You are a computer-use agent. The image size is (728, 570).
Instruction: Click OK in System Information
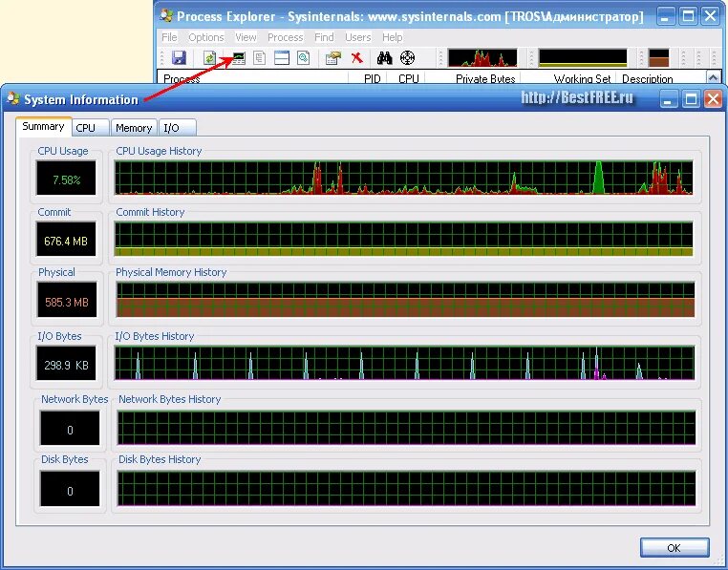coord(674,548)
